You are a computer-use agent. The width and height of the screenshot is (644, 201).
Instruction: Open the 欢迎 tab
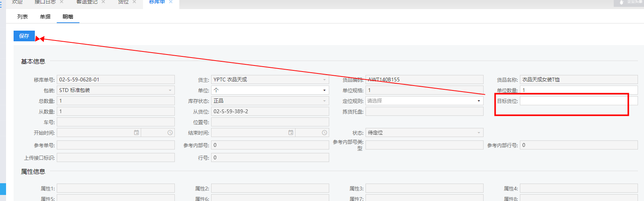tap(17, 2)
